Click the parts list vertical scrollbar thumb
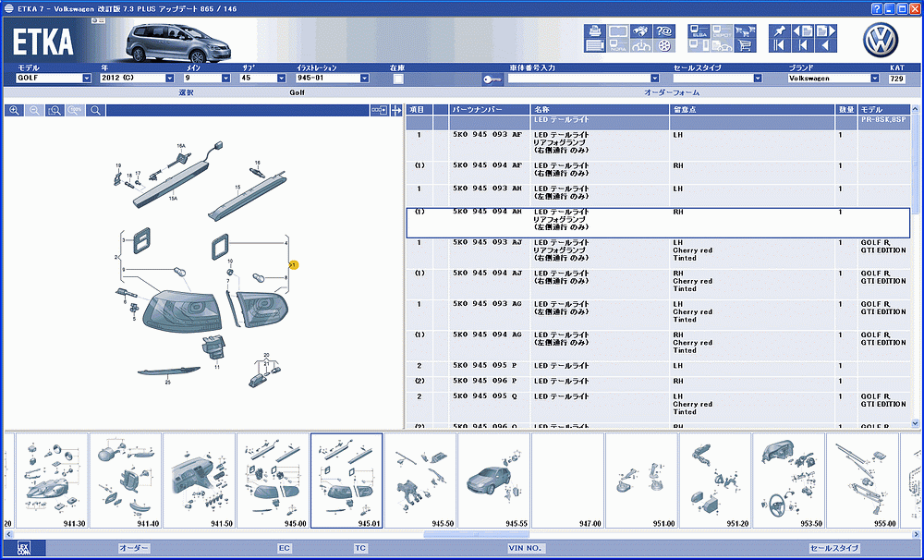 (915, 163)
